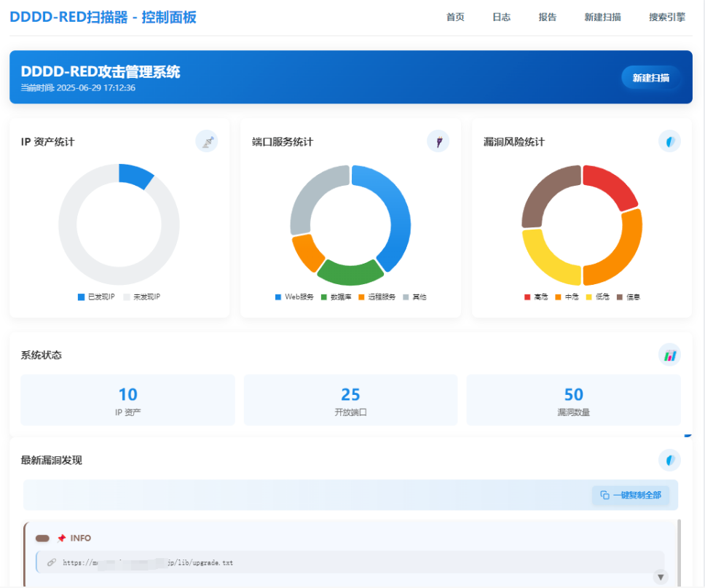Click the vulnerability list scrollbar
Image resolution: width=705 pixels, height=588 pixels.
(x=679, y=552)
